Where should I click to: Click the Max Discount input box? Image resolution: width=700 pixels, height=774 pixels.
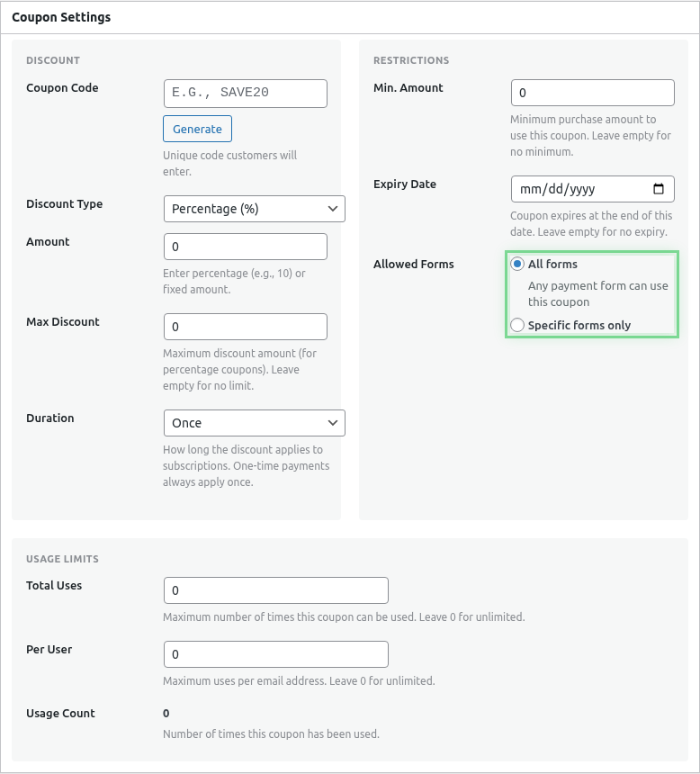tap(245, 326)
